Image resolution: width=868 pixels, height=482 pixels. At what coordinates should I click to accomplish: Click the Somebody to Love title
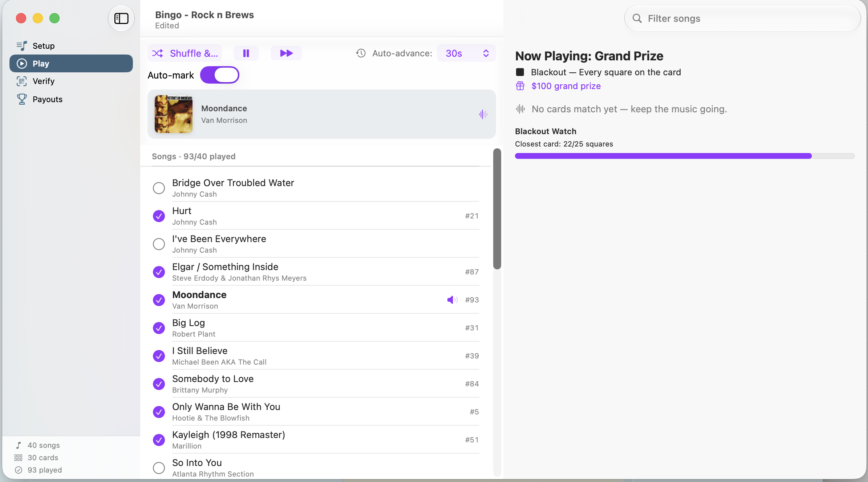tap(213, 379)
